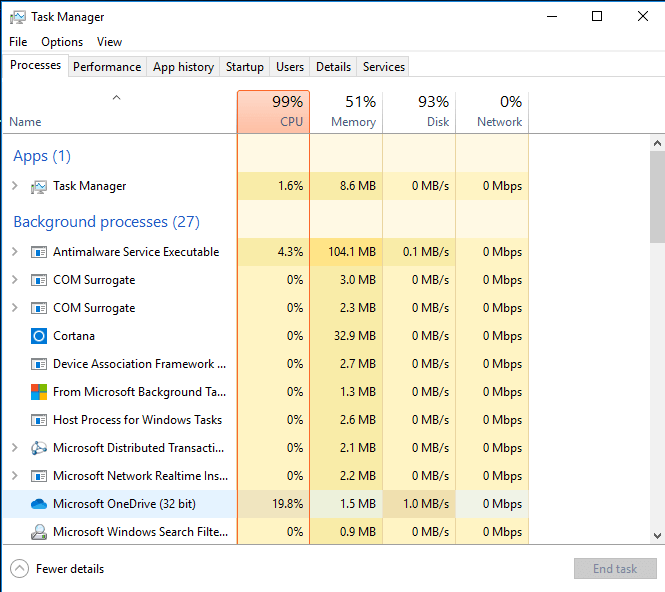The width and height of the screenshot is (665, 592).
Task: Expand Microsoft Distributed Transaction row
Action: click(x=15, y=448)
